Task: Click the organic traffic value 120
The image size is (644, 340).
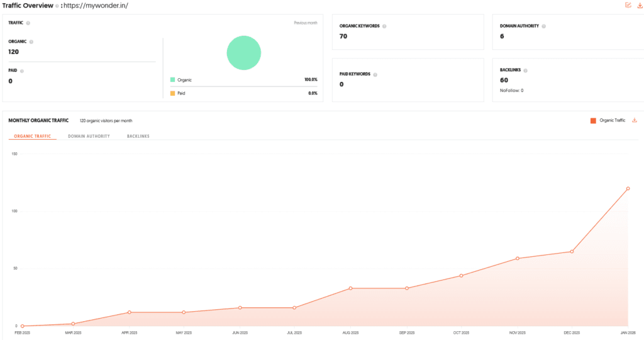Action: click(x=14, y=52)
